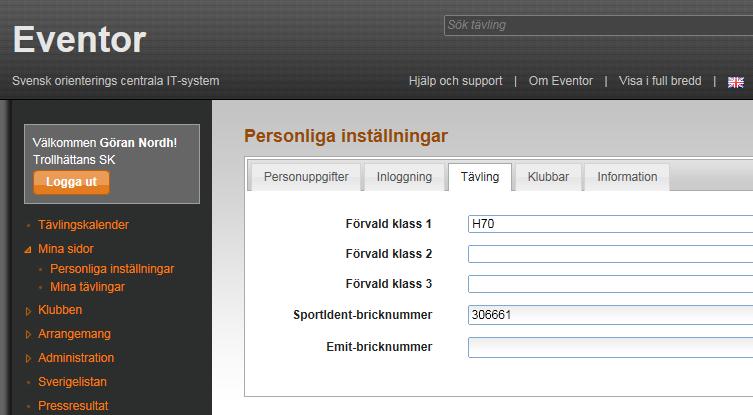The height and width of the screenshot is (415, 753).
Task: Click the Emit-bricknummer label
Action: 379,347
